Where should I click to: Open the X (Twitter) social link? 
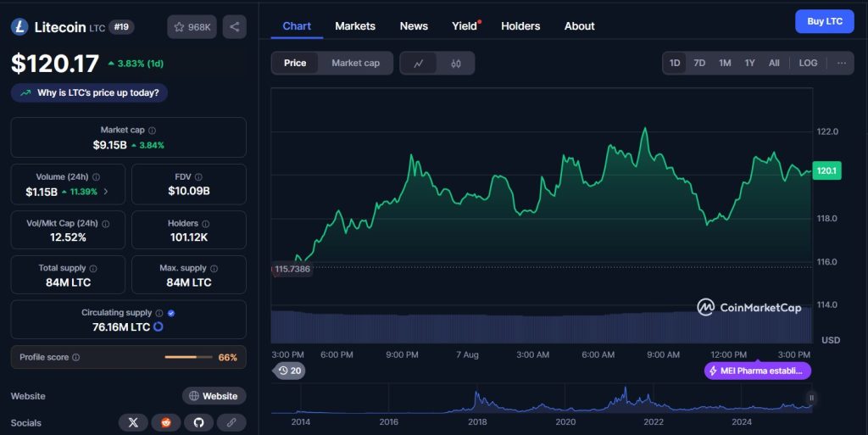tap(133, 421)
